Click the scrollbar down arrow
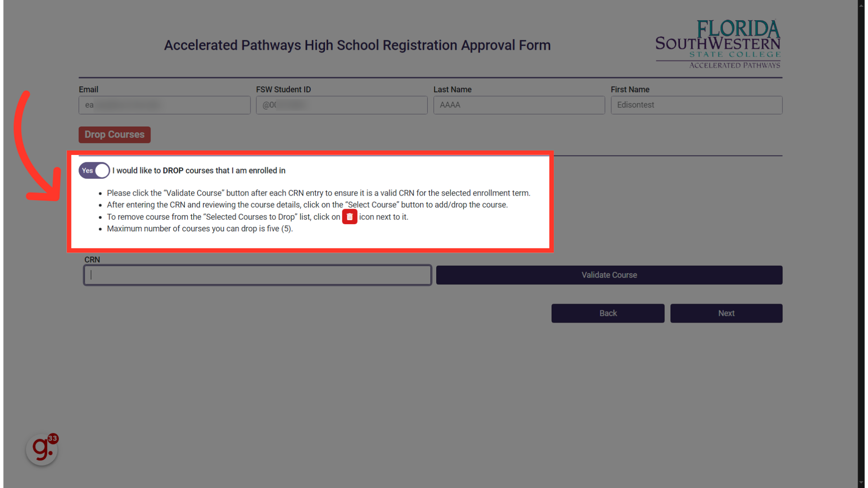This screenshot has height=488, width=868. click(x=863, y=483)
